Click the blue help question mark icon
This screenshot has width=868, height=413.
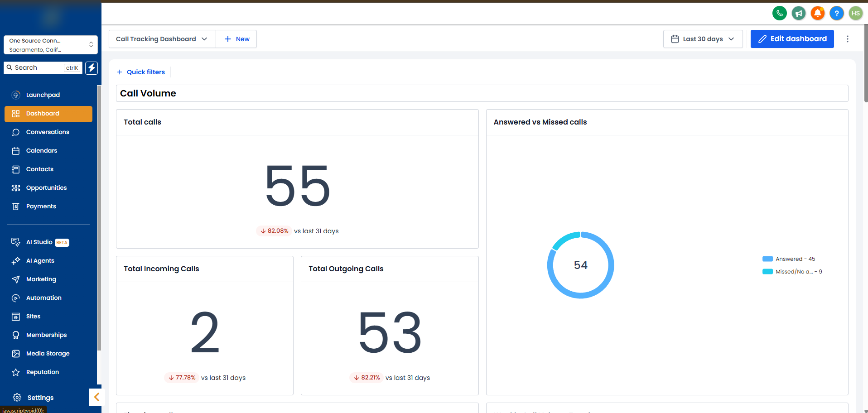(837, 13)
